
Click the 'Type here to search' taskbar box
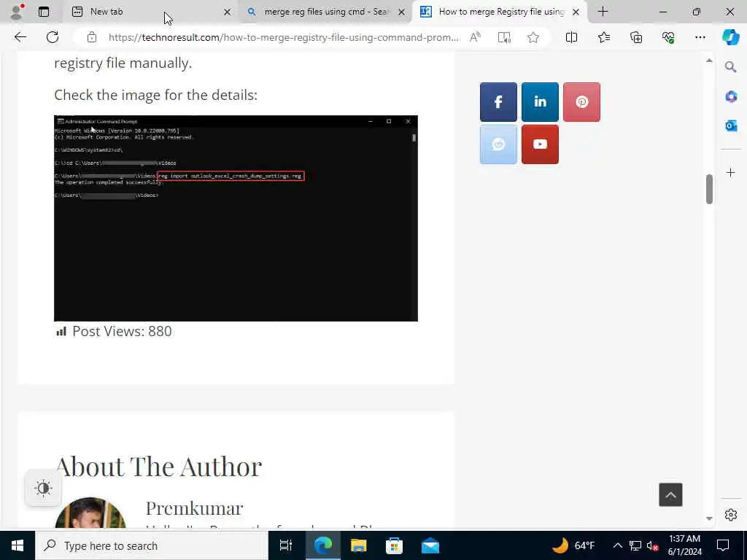(152, 545)
